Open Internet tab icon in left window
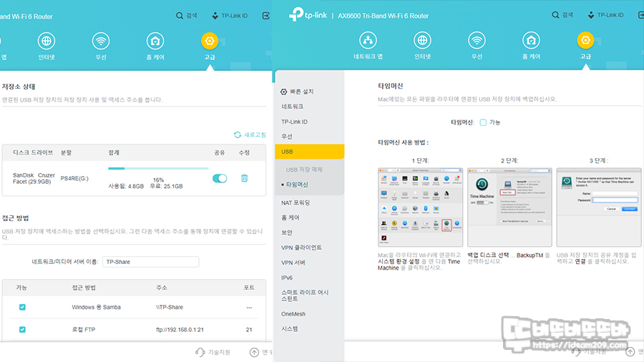Screen dimensions: 644x362 pos(47,41)
